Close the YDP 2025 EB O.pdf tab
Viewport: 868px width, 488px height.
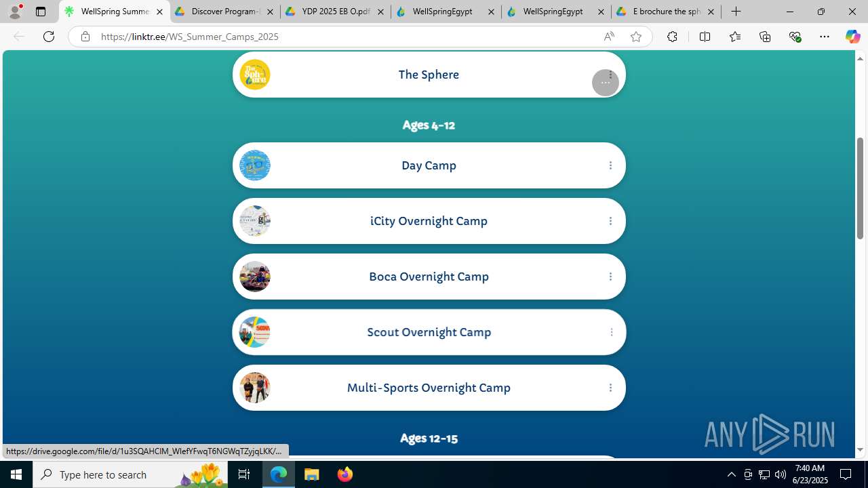coord(380,12)
